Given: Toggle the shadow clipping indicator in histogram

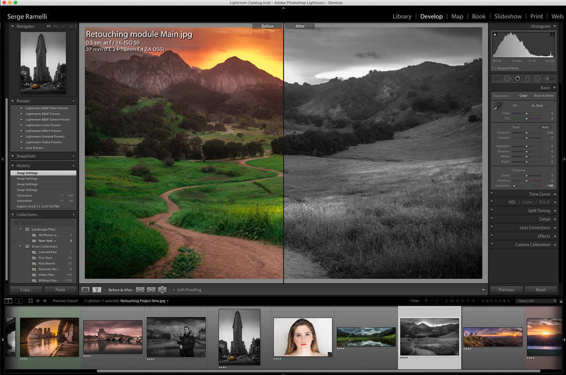Looking at the screenshot, I should pos(495,35).
